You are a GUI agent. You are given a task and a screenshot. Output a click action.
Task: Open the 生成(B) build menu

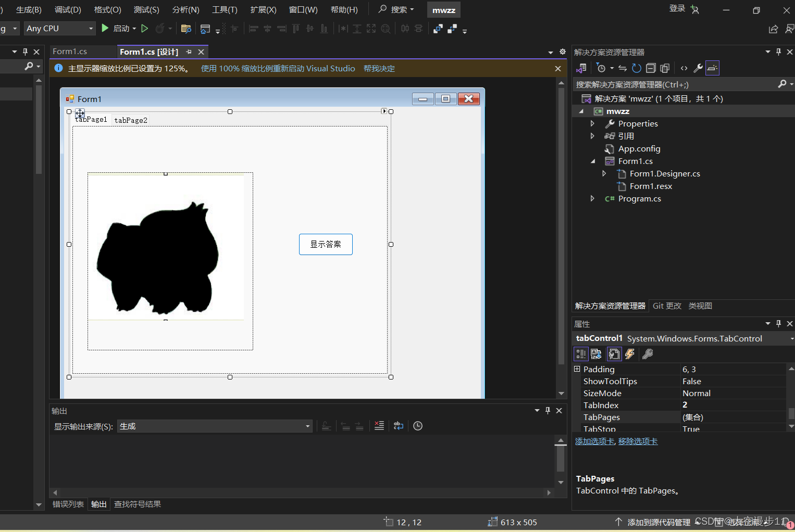point(29,10)
